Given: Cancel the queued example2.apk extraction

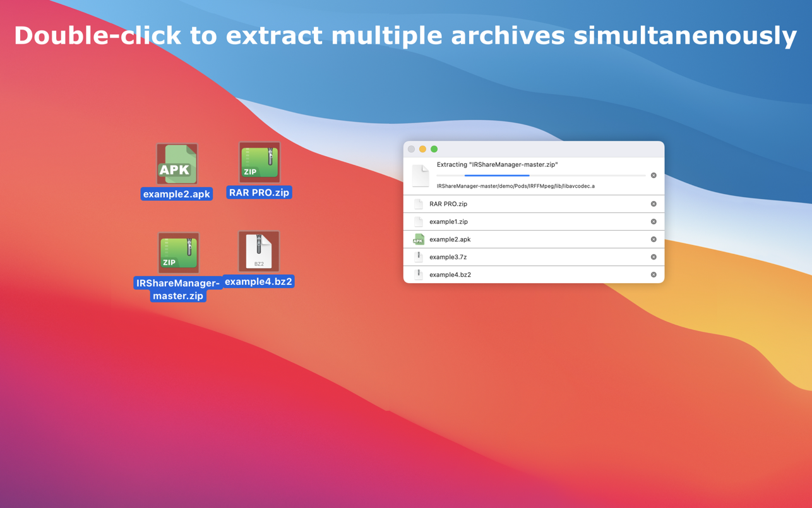Looking at the screenshot, I should 654,239.
